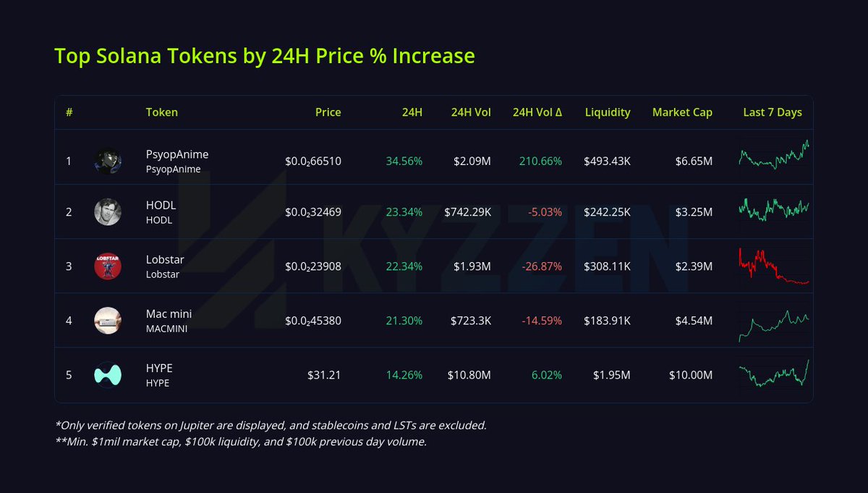This screenshot has width=868, height=493.
Task: Click the HYPE token logo icon
Action: click(x=108, y=375)
